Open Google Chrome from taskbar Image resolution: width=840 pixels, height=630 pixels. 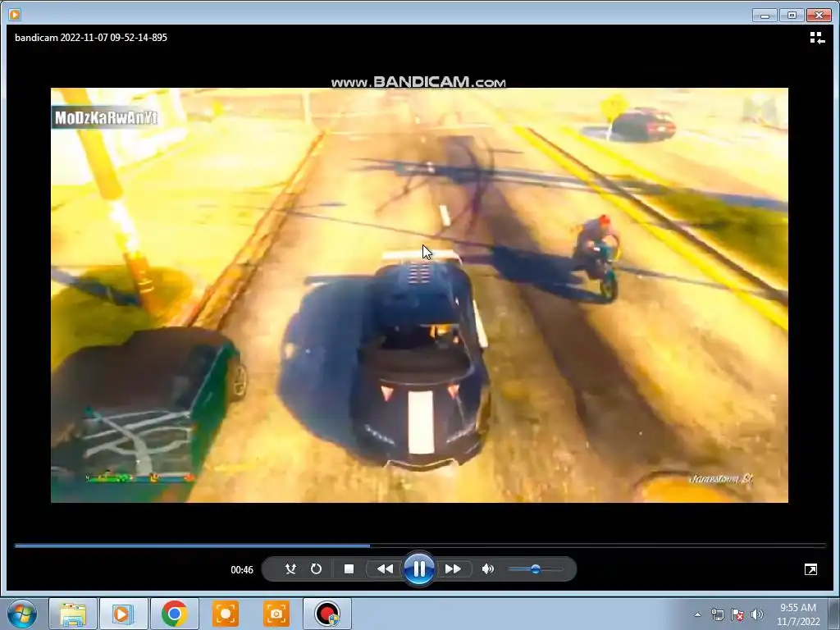click(x=174, y=614)
